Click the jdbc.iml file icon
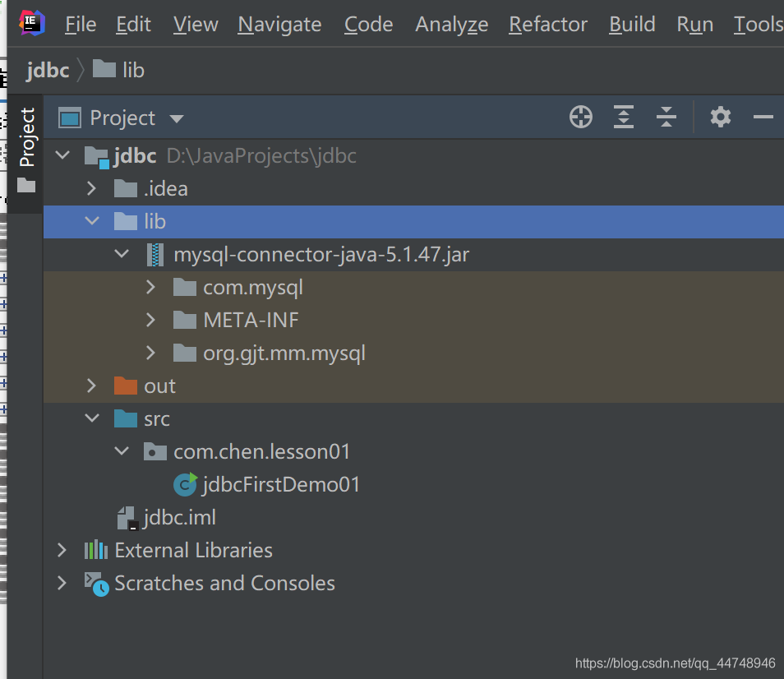Image resolution: width=784 pixels, height=679 pixels. [x=127, y=518]
